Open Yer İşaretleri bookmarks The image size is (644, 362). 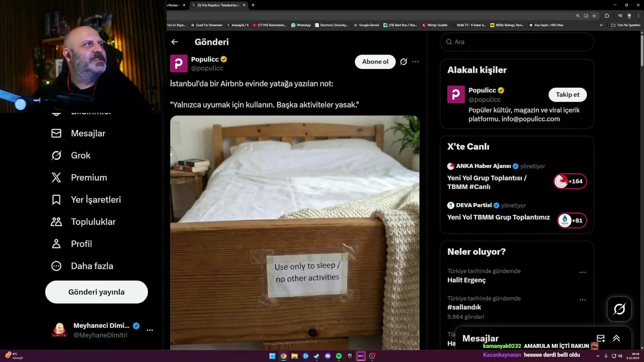click(x=86, y=200)
